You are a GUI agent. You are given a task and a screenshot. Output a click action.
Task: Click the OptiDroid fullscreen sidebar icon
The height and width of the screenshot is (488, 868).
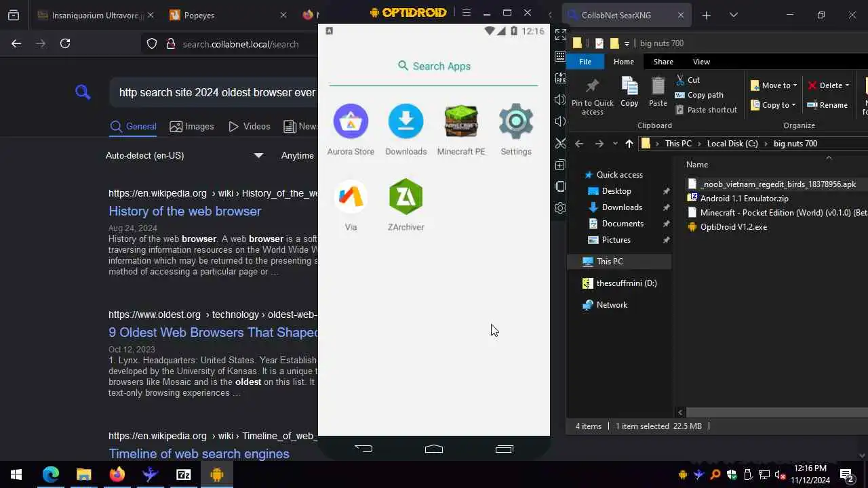560,34
